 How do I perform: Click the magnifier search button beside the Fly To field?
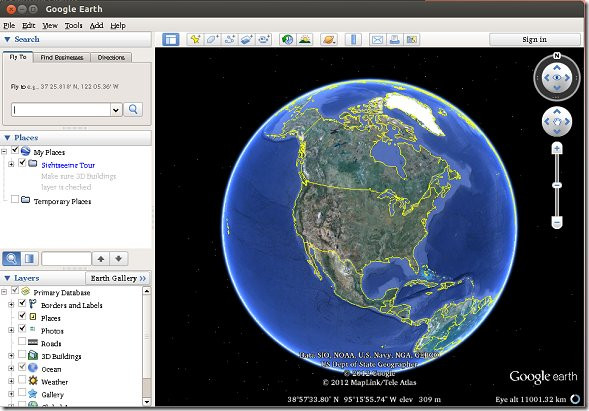click(x=133, y=109)
